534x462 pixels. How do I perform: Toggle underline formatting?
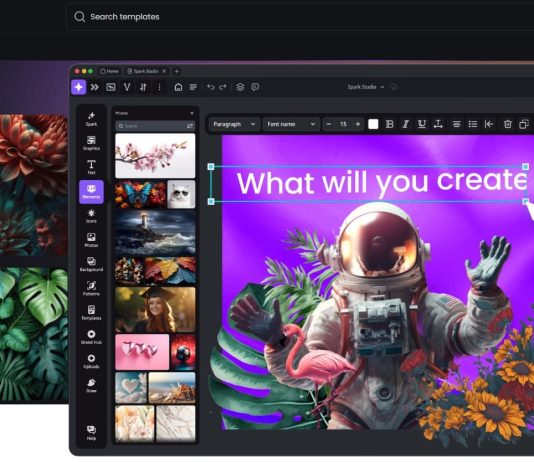coord(422,124)
